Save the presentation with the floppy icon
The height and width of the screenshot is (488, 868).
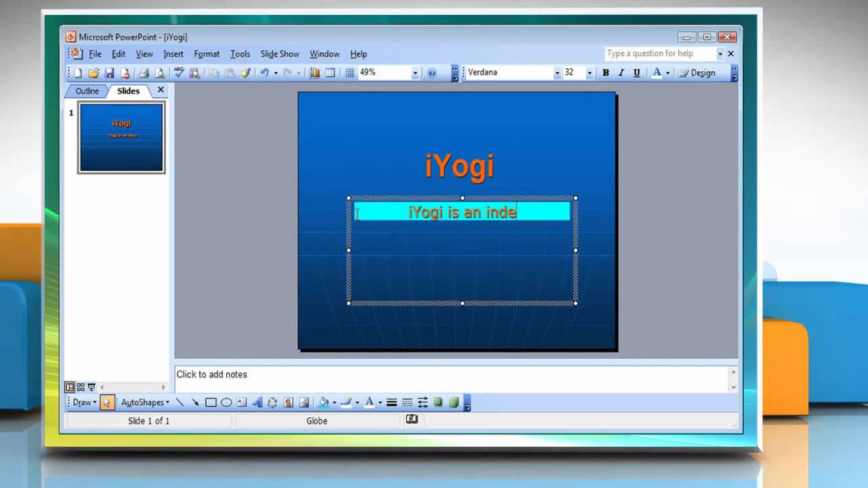tap(109, 73)
